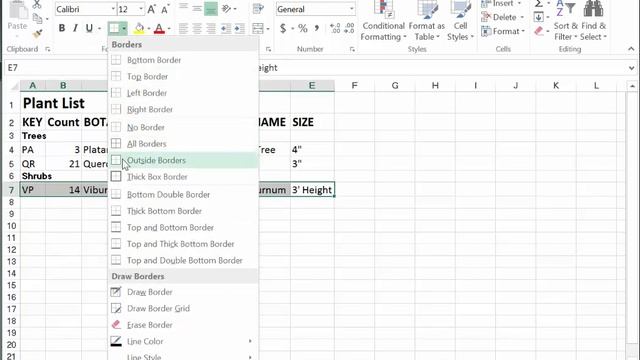
Task: Toggle bottom vertical alignment
Action: pos(211,9)
